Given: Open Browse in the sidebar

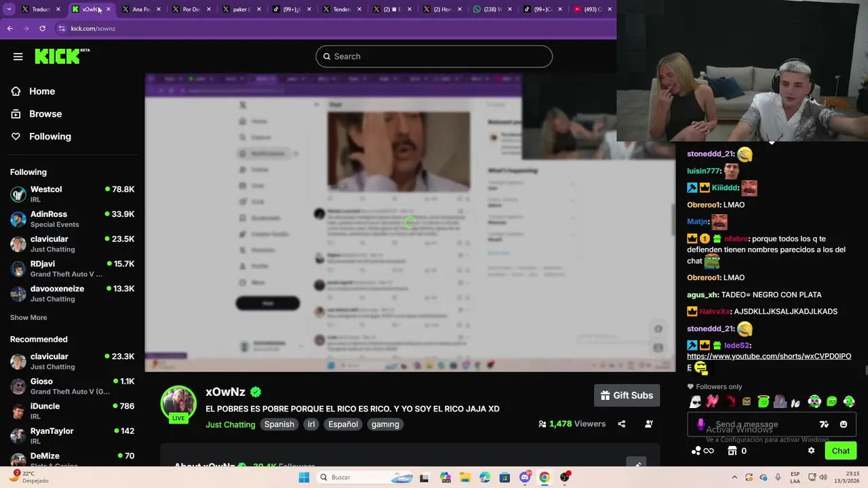Looking at the screenshot, I should click(x=45, y=114).
